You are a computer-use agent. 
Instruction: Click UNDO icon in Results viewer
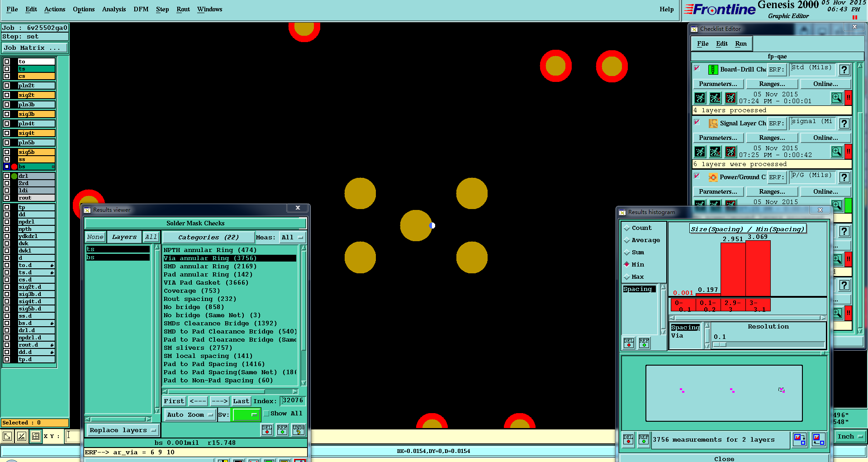299,430
